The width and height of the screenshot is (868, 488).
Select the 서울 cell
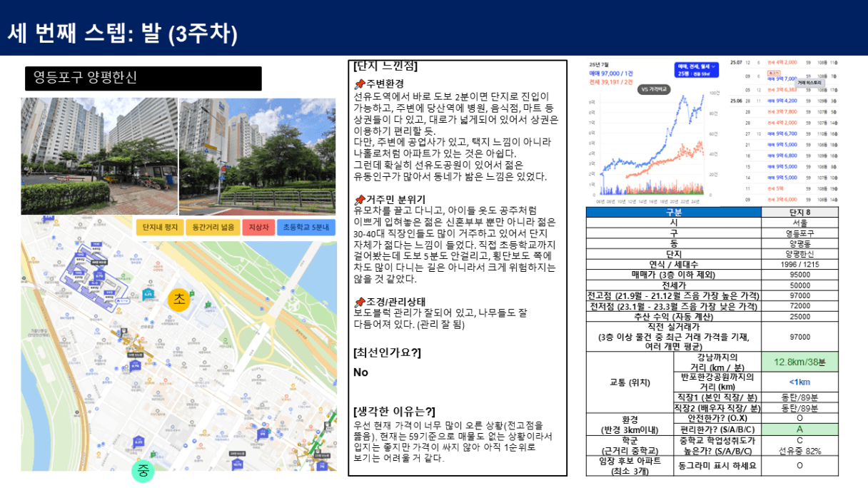pyautogui.click(x=800, y=223)
